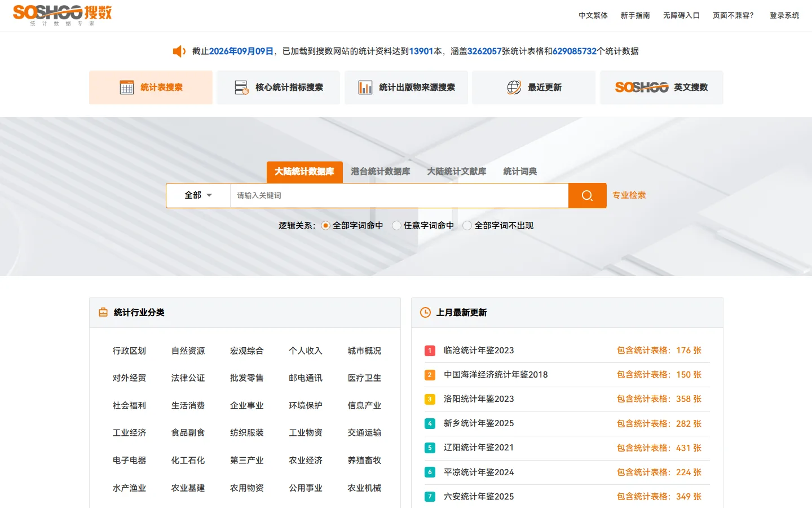Click the briefcase icon beside 统计行业分类
This screenshot has height=508, width=812.
click(x=103, y=312)
